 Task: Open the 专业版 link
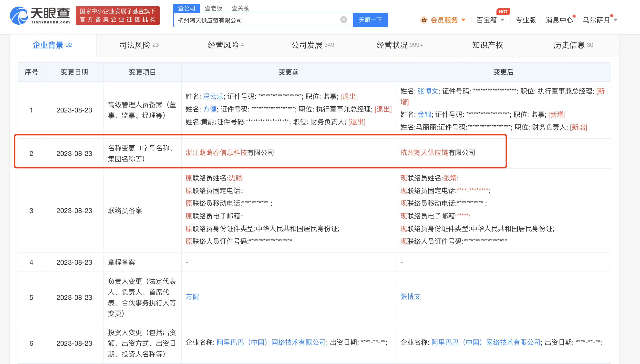point(526,20)
